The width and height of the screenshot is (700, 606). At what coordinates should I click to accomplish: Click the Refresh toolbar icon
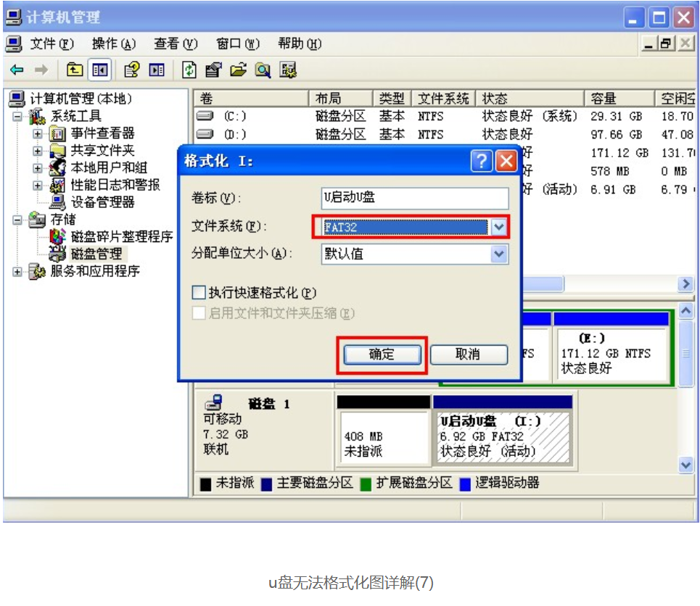(189, 70)
